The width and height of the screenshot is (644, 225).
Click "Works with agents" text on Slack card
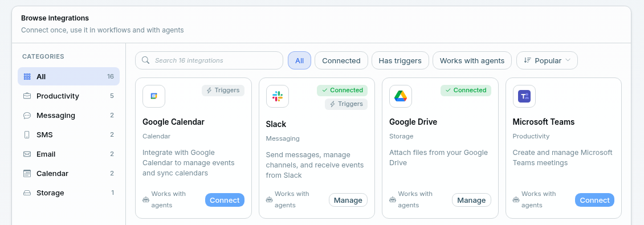point(292,199)
